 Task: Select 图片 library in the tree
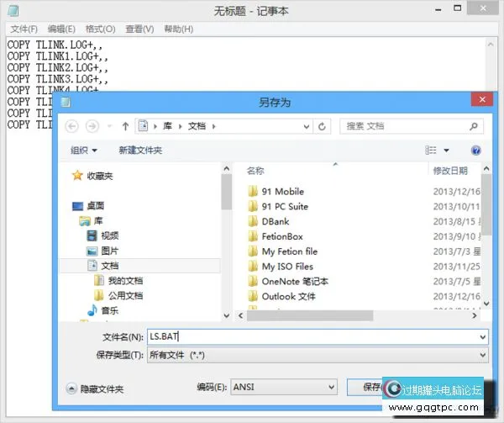(109, 251)
